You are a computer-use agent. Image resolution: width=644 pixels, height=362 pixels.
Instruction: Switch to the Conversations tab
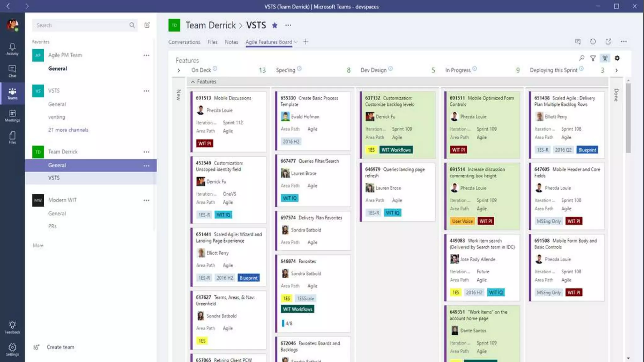click(184, 42)
